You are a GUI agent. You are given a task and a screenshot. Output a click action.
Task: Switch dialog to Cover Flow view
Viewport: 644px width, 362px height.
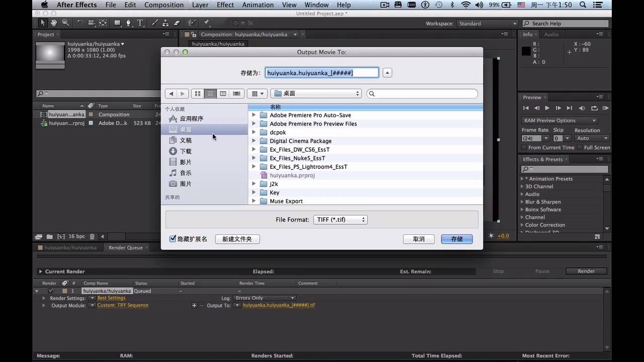(x=236, y=94)
